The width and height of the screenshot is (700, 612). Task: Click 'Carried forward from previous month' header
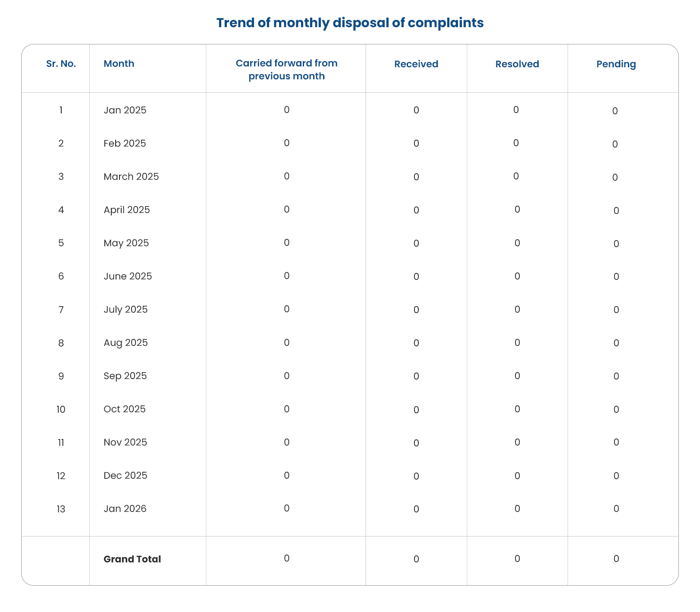(x=286, y=70)
